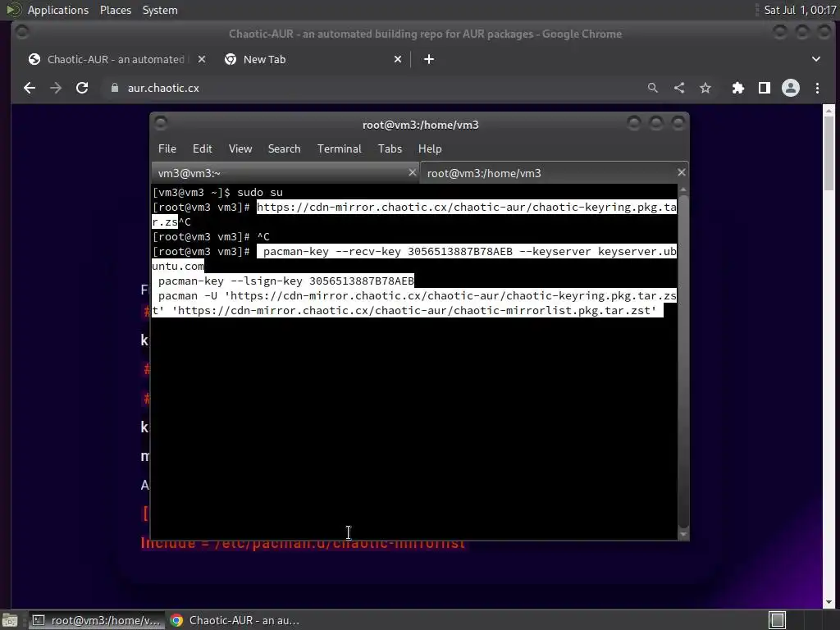Open the Places panel menu

pyautogui.click(x=116, y=10)
